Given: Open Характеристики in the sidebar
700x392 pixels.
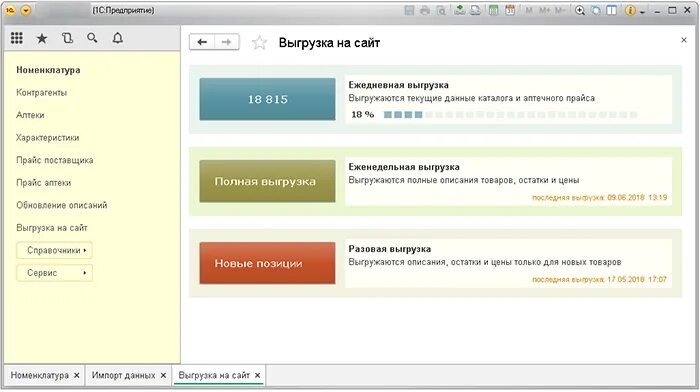Looking at the screenshot, I should [47, 138].
